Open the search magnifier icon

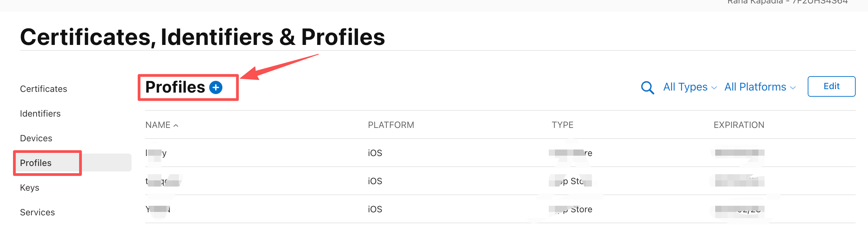click(647, 87)
